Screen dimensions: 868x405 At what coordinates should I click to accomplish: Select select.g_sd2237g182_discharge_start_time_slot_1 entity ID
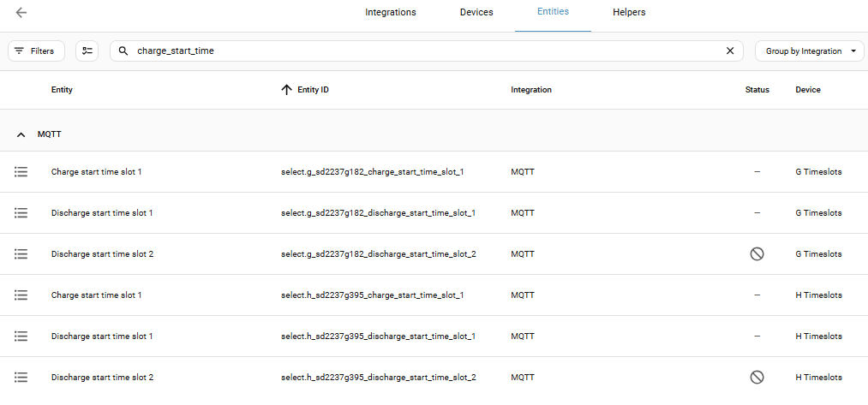[x=378, y=213]
